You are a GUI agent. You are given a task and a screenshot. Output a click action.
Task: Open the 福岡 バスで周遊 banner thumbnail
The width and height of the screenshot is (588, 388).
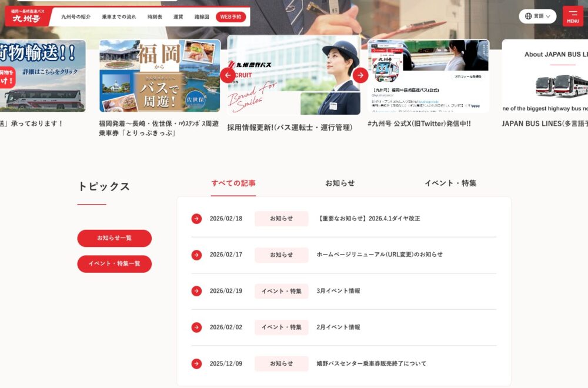(159, 76)
